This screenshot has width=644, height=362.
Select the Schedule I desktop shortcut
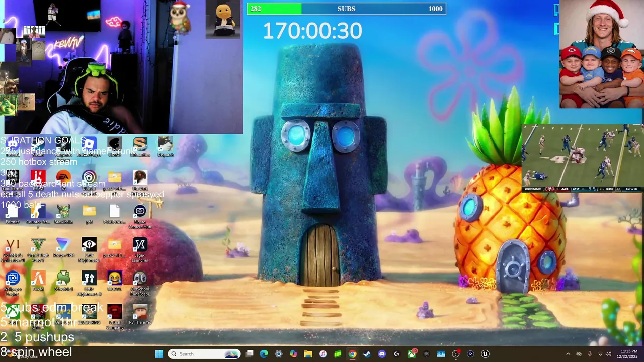pyautogui.click(x=63, y=281)
